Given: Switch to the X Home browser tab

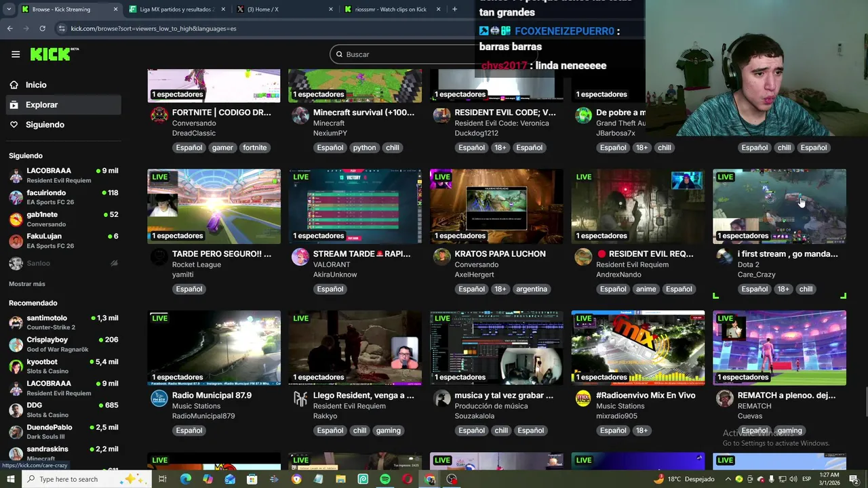Looking at the screenshot, I should click(283, 9).
